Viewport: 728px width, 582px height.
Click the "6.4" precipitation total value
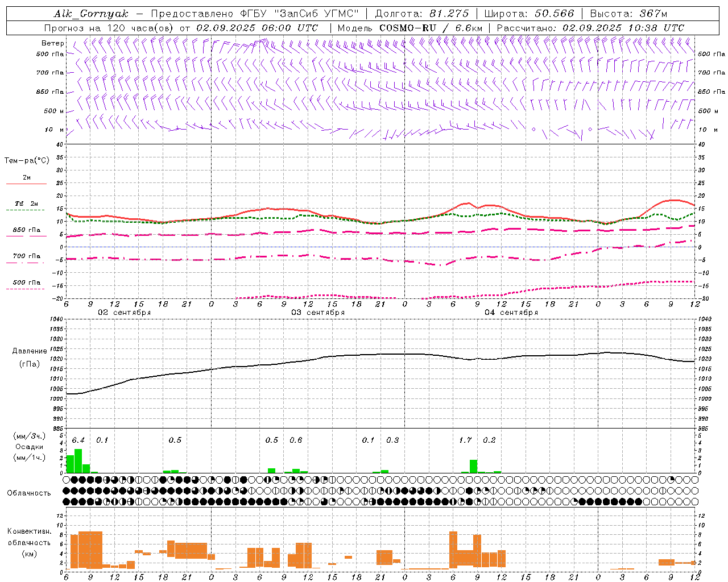(78, 440)
